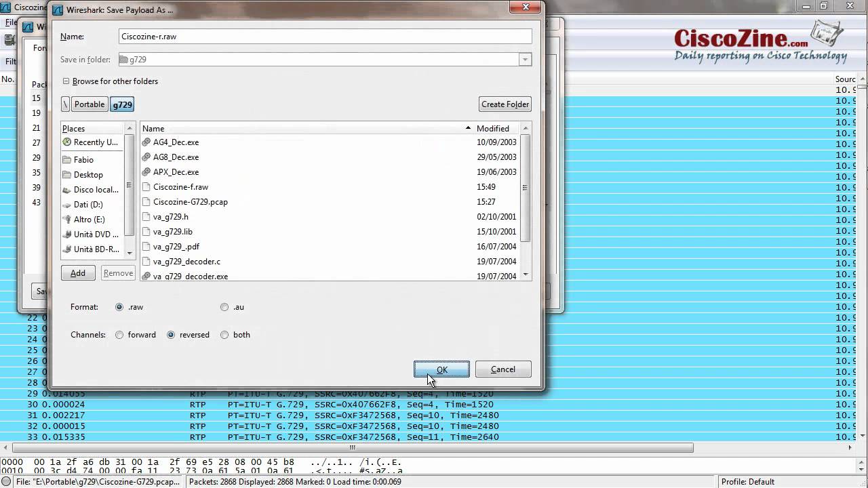Click the packet list horizontal scrollbar
Image resolution: width=868 pixels, height=488 pixels.
point(352,448)
